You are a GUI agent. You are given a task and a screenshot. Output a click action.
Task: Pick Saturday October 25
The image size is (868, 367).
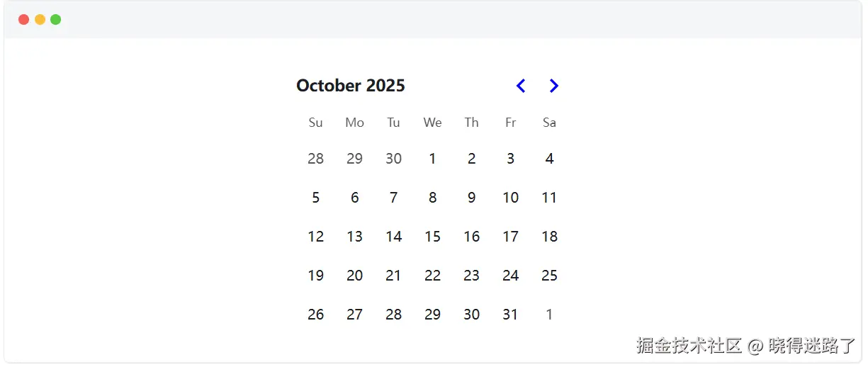click(549, 276)
